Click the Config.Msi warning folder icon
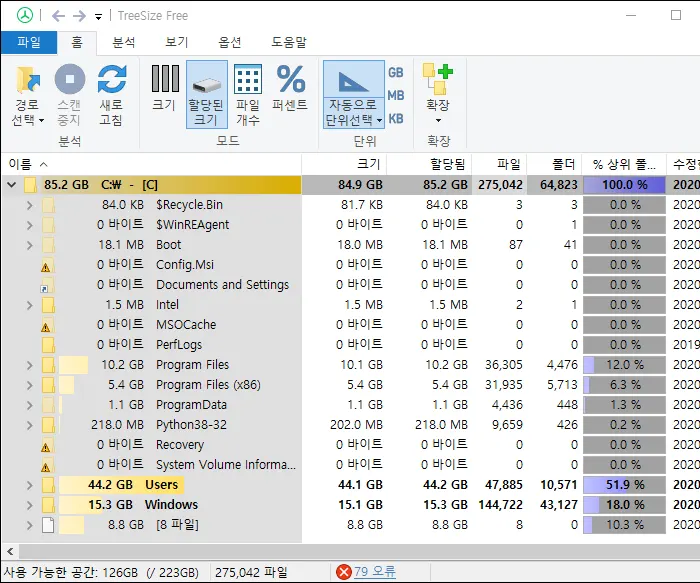The image size is (700, 583). pos(48,265)
